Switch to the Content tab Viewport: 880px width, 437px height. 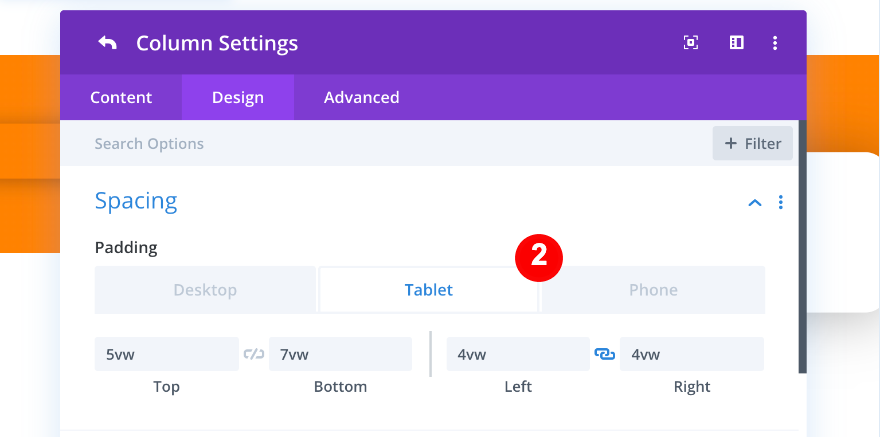(x=121, y=98)
